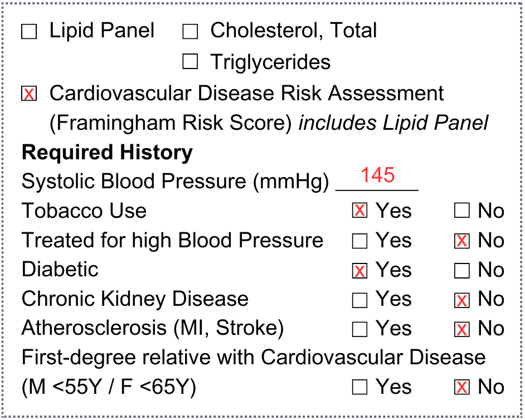Uncheck Treated for high Blood Pressure No
Viewport: 525px width, 420px height.
click(462, 241)
